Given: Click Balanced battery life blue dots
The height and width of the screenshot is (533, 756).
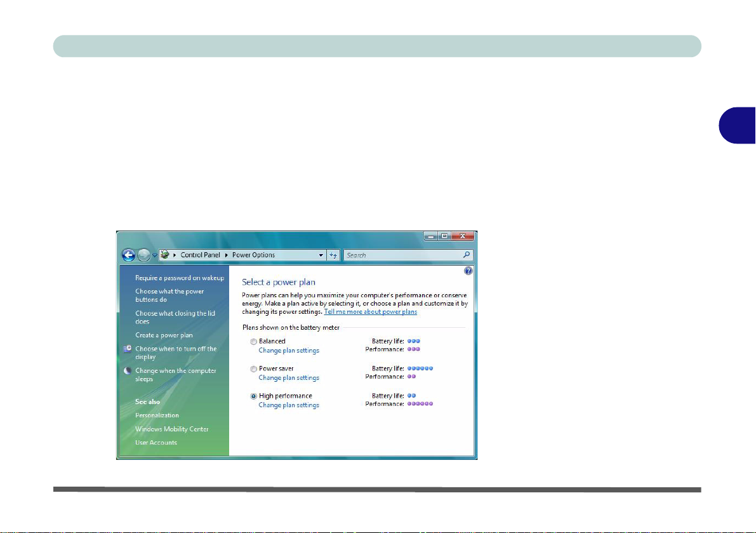Looking at the screenshot, I should coord(414,341).
